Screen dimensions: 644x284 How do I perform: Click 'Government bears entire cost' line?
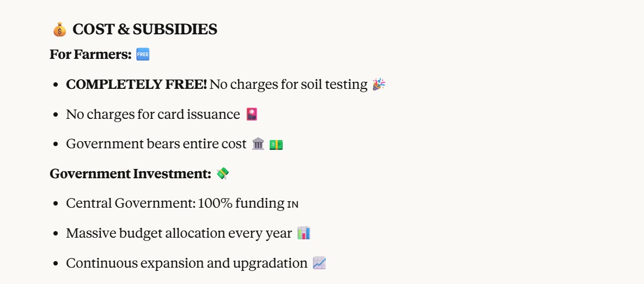[156, 144]
